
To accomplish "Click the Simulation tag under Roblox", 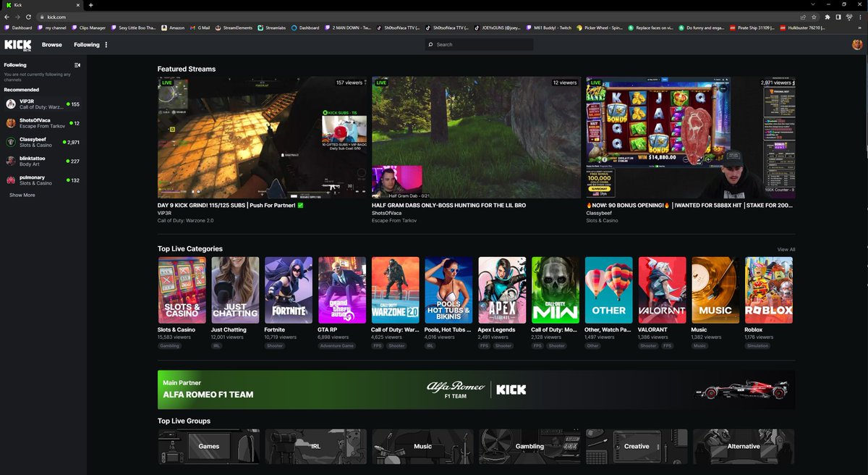I will coord(757,345).
